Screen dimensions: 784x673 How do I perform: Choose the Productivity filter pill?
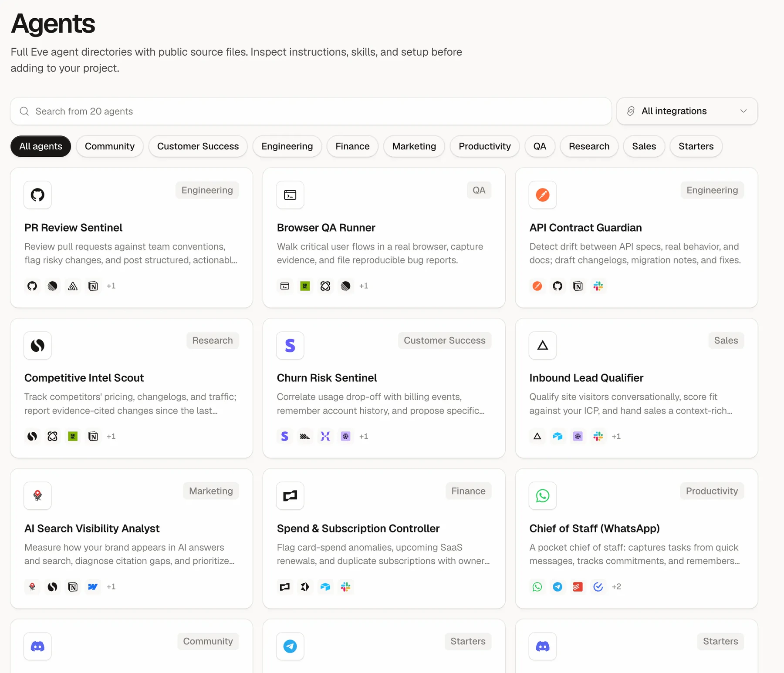click(485, 146)
